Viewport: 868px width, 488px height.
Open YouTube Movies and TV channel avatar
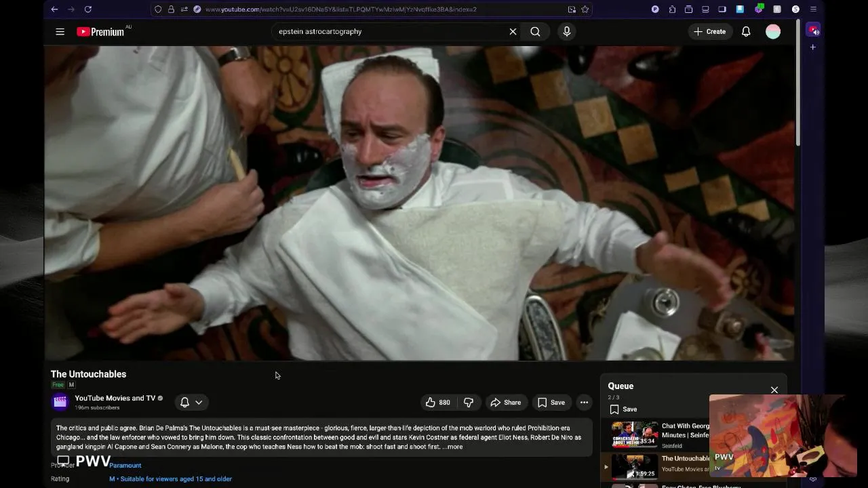click(60, 402)
